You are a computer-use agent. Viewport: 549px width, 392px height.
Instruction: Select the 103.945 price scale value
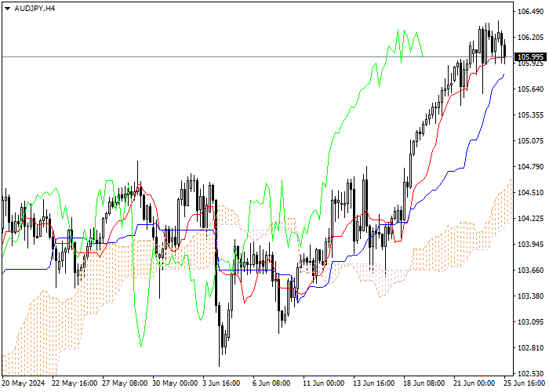[530, 245]
